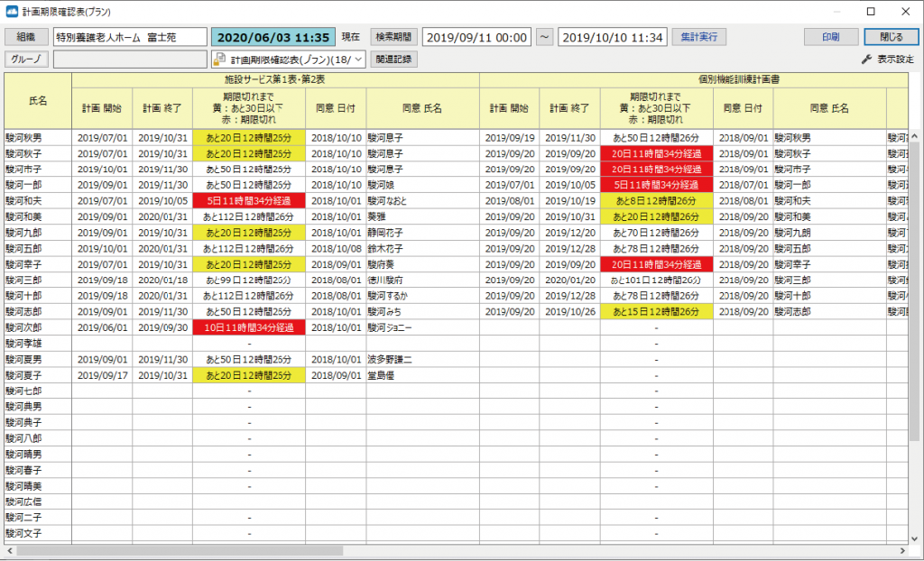Expand the 計画期限確認表 report dropdown
The height and width of the screenshot is (561, 924).
click(357, 60)
